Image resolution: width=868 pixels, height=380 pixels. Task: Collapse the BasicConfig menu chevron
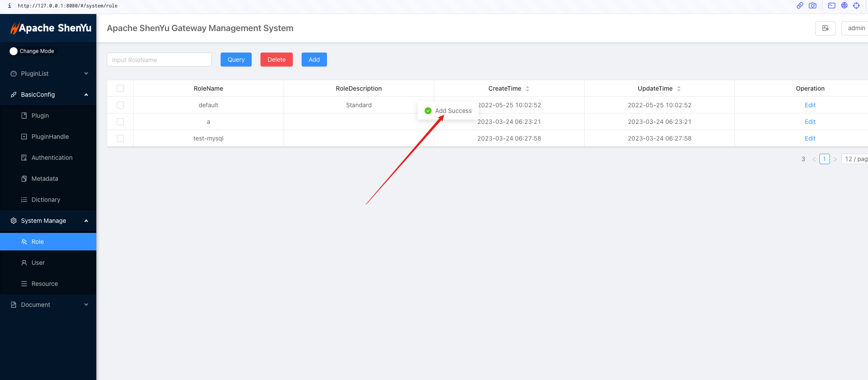tap(86, 95)
